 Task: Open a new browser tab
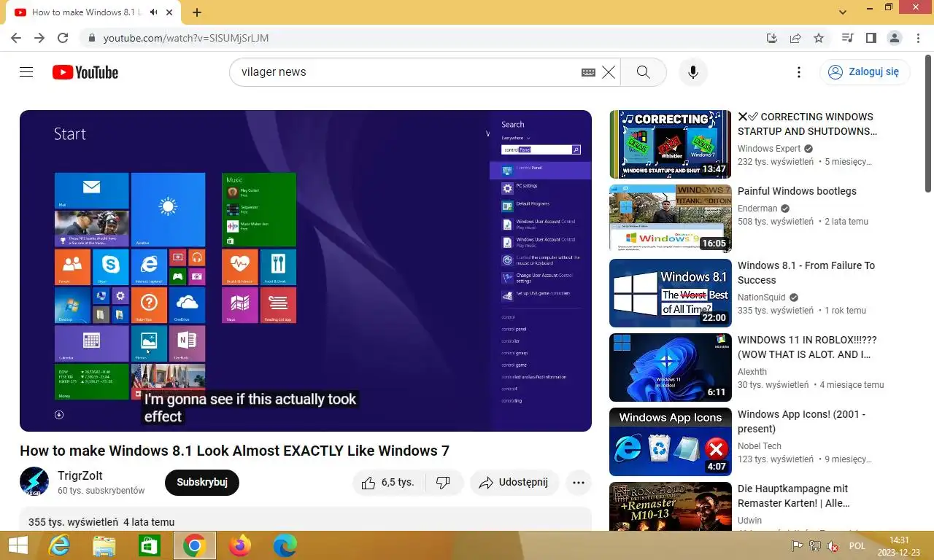(197, 12)
